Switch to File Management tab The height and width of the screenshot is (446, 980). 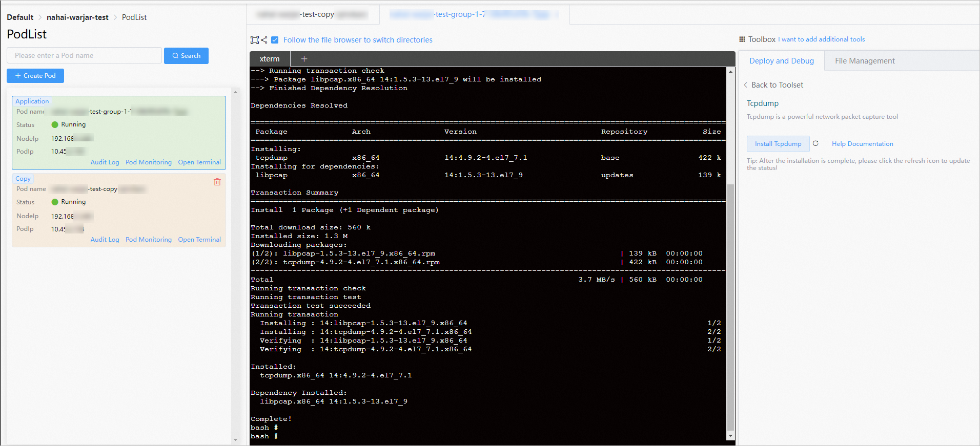[865, 61]
